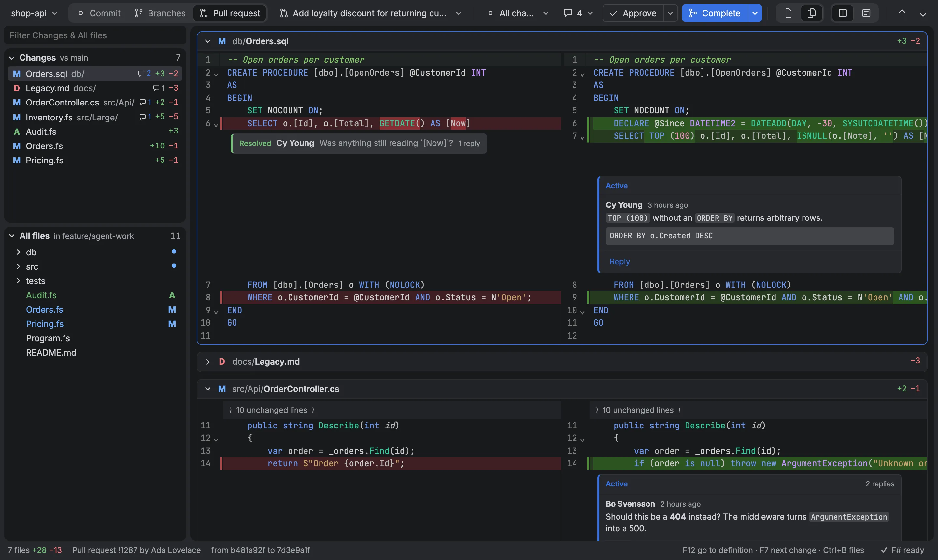This screenshot has height=560, width=938.
Task: Click 2 replies on Bo Svensson's thread
Action: [x=879, y=484]
